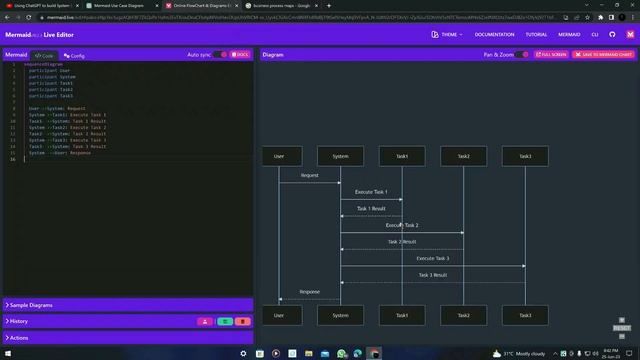The height and width of the screenshot is (360, 640).
Task: Open Chrome from the taskbar
Action: click(x=374, y=353)
